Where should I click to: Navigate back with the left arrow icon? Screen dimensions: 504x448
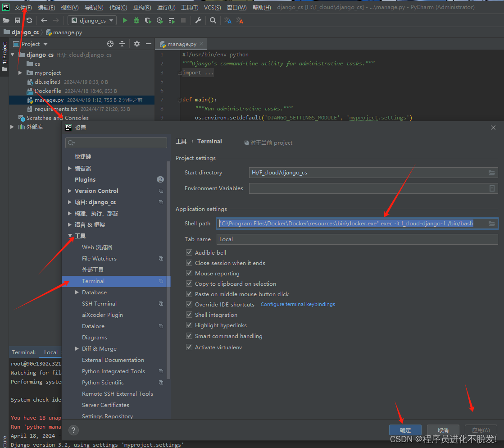pyautogui.click(x=44, y=21)
